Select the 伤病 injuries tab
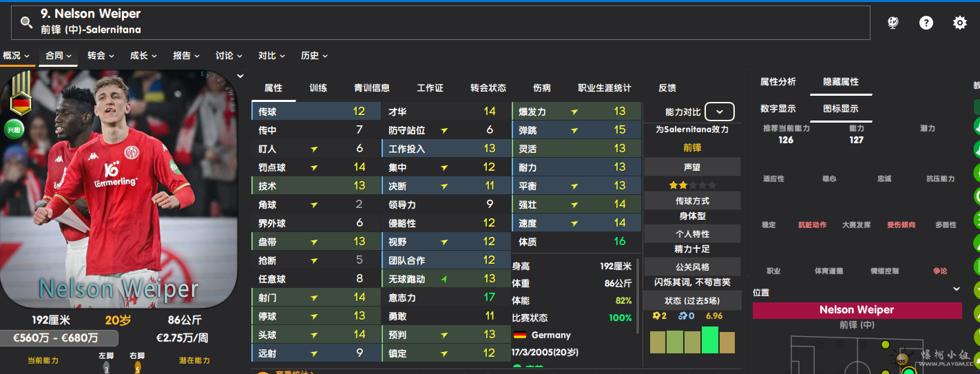This screenshot has height=374, width=980. coord(542,88)
